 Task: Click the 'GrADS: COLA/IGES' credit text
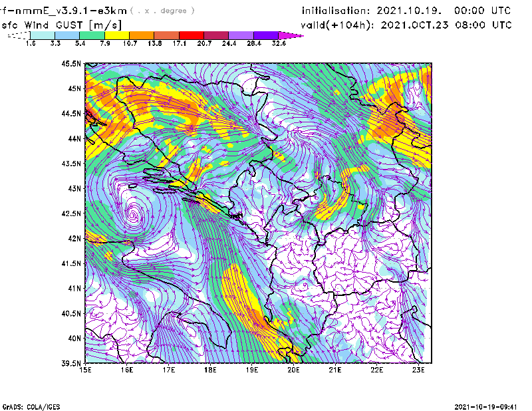click(x=31, y=407)
